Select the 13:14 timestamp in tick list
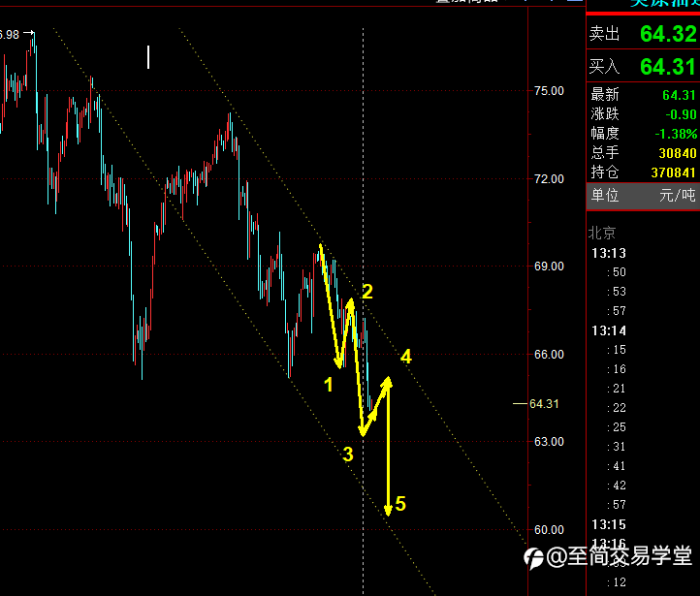This screenshot has height=596, width=700. (x=609, y=330)
